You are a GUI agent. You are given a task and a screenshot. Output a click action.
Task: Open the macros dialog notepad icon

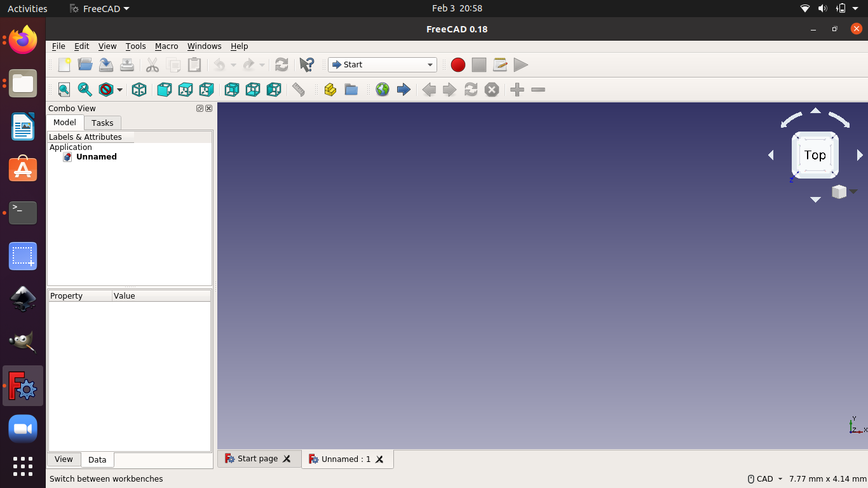[500, 65]
